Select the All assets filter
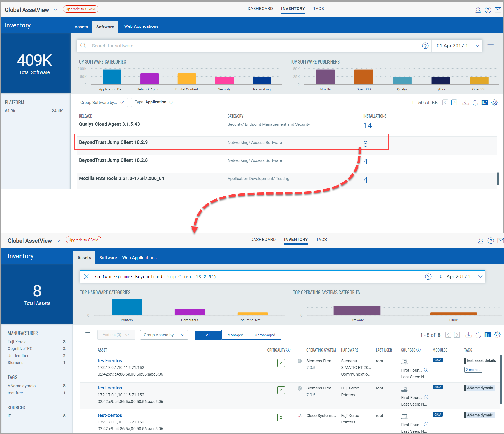This screenshot has width=504, height=434. tap(208, 335)
